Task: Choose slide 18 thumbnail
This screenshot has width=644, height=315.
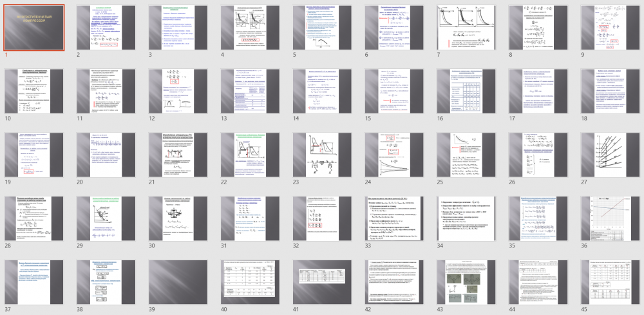Action: [611, 91]
